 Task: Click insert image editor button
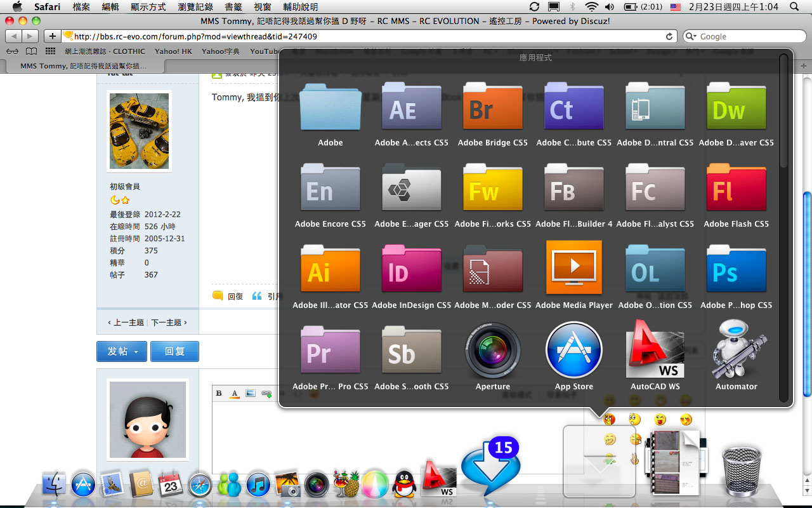(250, 393)
